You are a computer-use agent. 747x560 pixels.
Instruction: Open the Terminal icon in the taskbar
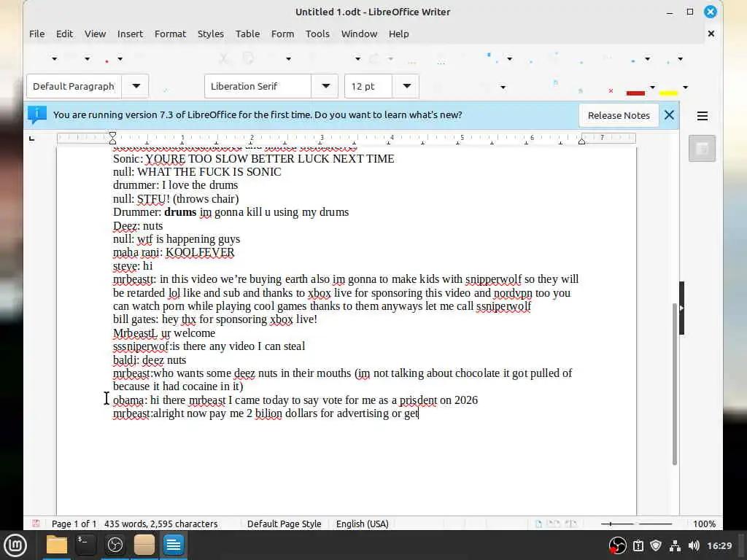pos(86,545)
